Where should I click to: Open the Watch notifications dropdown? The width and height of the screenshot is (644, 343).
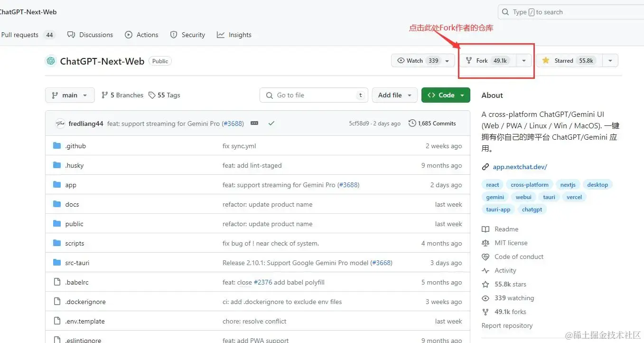(x=423, y=60)
